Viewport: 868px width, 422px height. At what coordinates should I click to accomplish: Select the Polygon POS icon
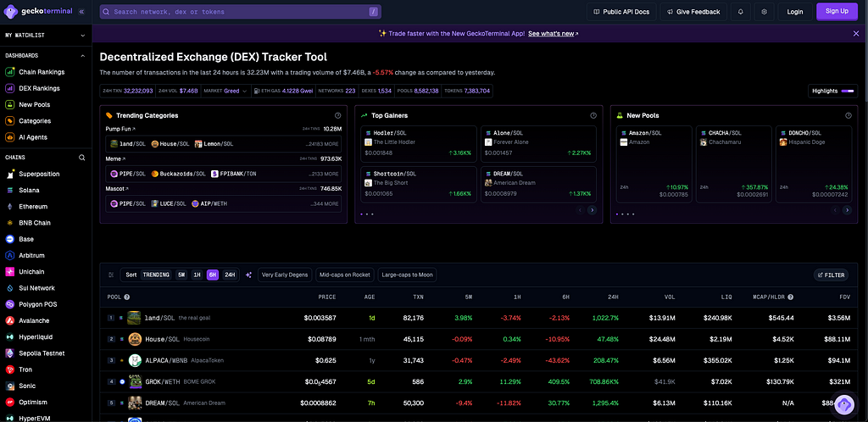coord(9,304)
